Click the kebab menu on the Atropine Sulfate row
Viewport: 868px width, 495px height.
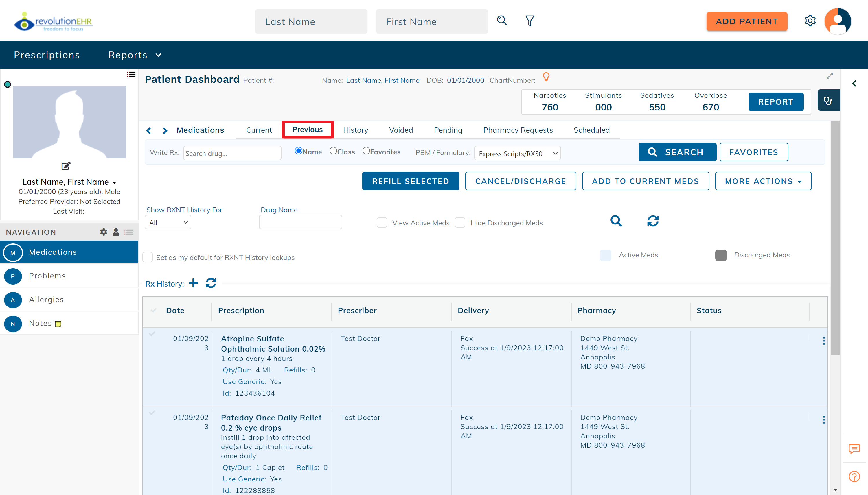point(823,341)
